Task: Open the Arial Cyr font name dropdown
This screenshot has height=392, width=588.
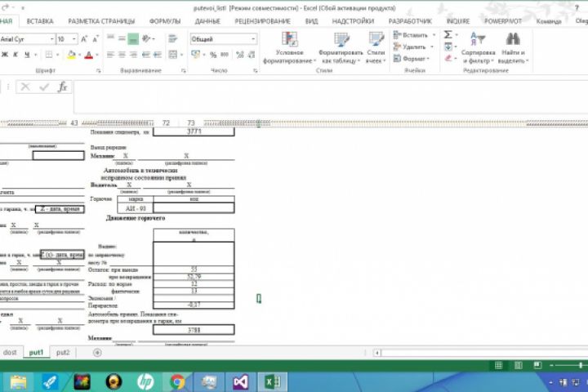Action: 51,39
